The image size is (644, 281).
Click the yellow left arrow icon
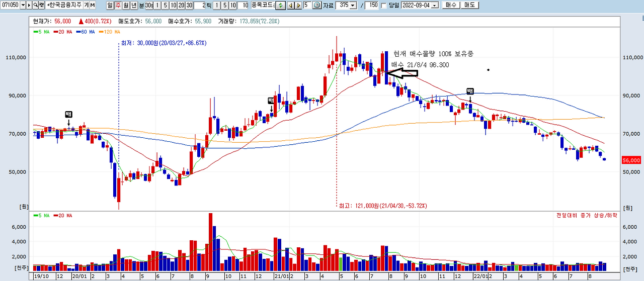click(x=290, y=5)
